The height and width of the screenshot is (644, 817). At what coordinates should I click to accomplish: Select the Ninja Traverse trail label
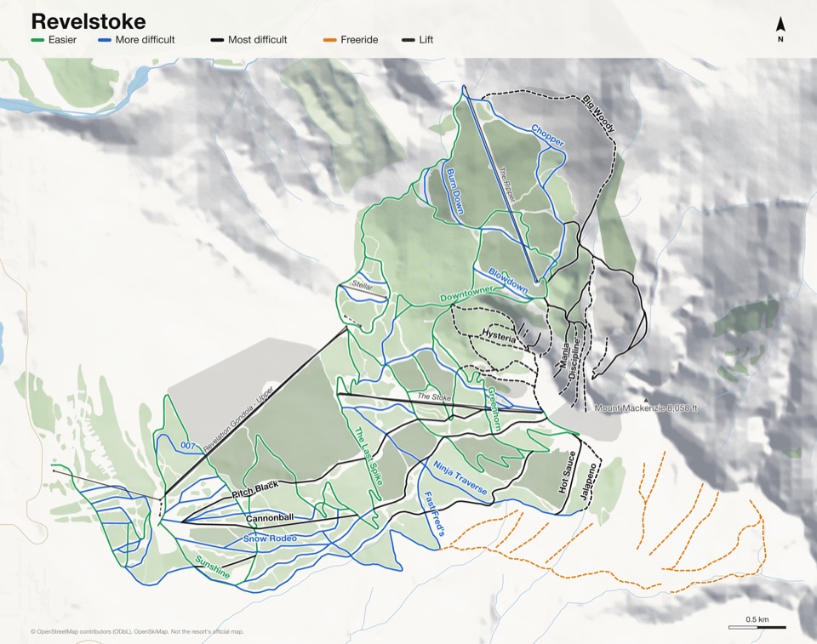coord(460,478)
